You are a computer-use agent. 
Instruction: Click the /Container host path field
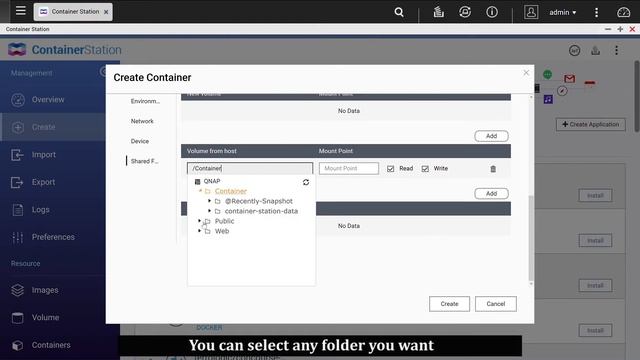tap(250, 169)
